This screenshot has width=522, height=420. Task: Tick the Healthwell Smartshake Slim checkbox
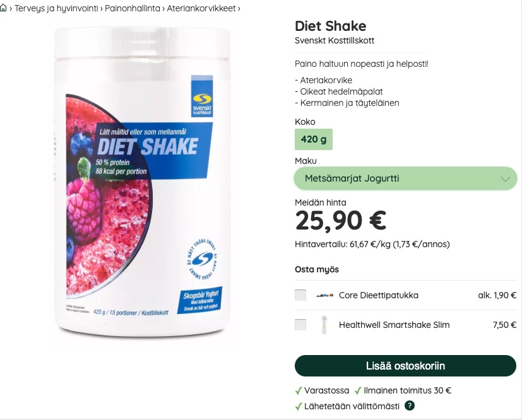[x=300, y=325]
